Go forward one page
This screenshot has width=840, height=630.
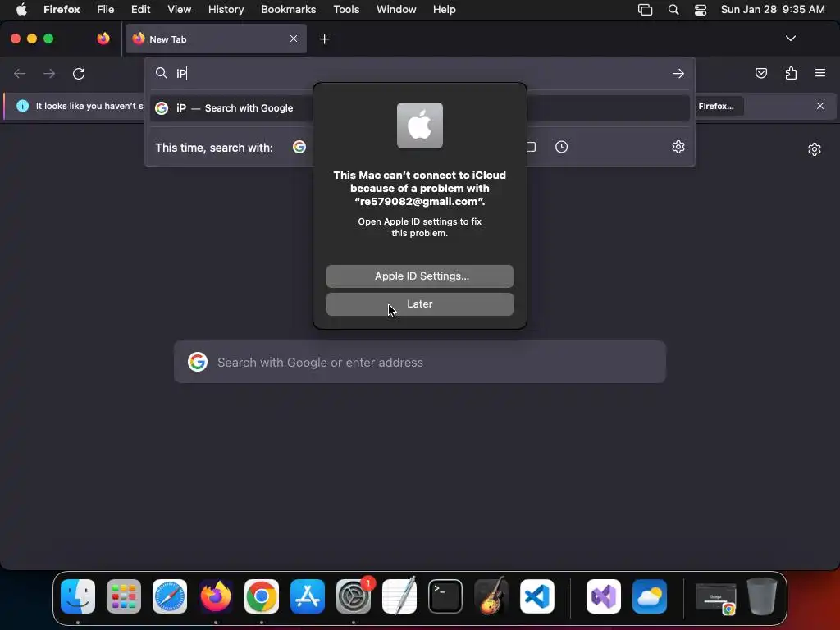coord(49,73)
